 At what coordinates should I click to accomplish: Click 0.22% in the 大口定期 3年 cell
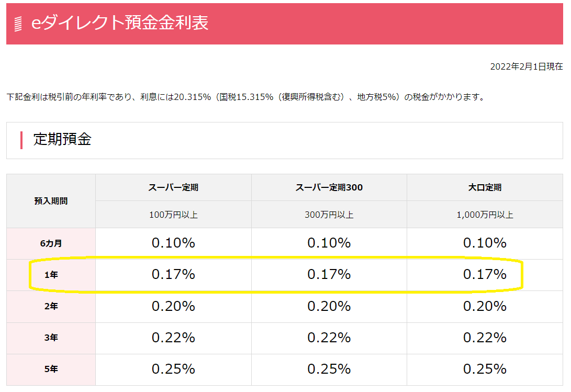click(485, 338)
